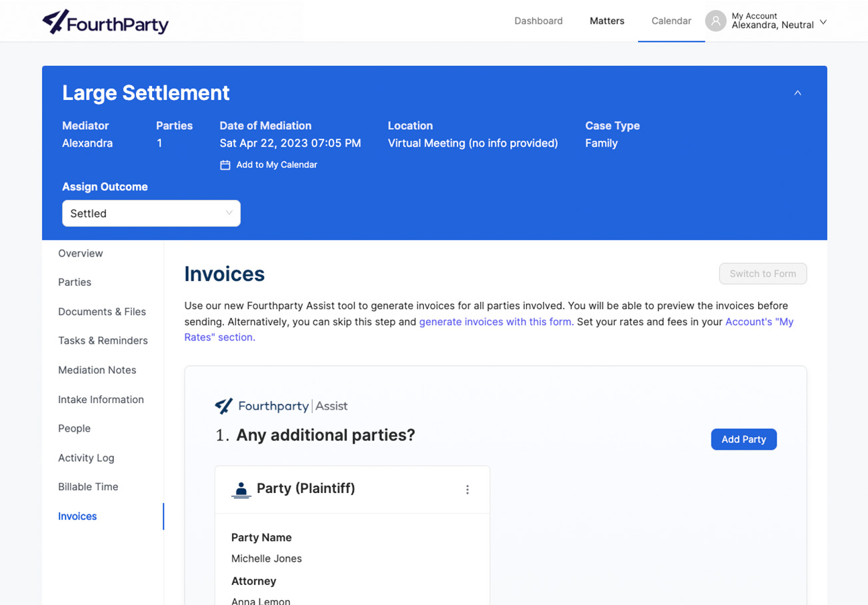Click the Add Party button
The width and height of the screenshot is (868, 605).
(743, 439)
